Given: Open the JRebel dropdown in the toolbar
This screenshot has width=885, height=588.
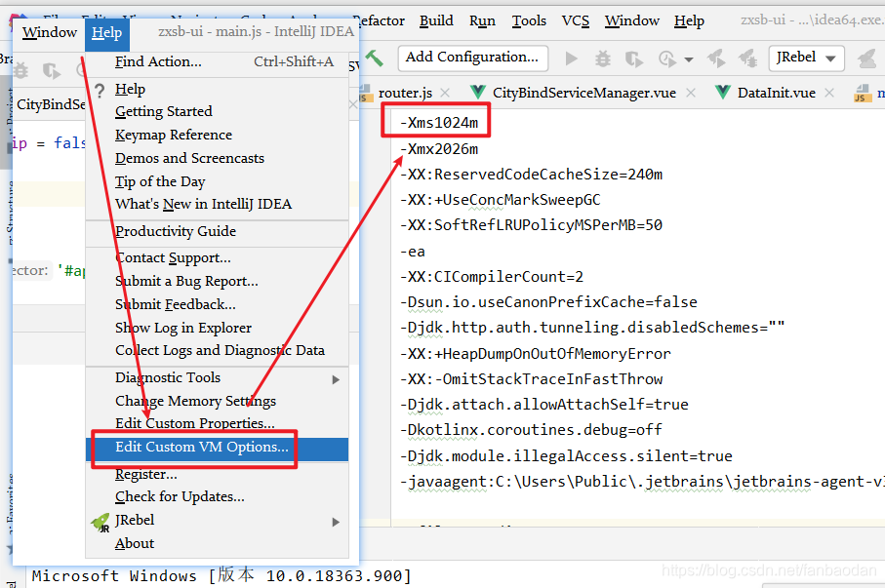Looking at the screenshot, I should (807, 59).
